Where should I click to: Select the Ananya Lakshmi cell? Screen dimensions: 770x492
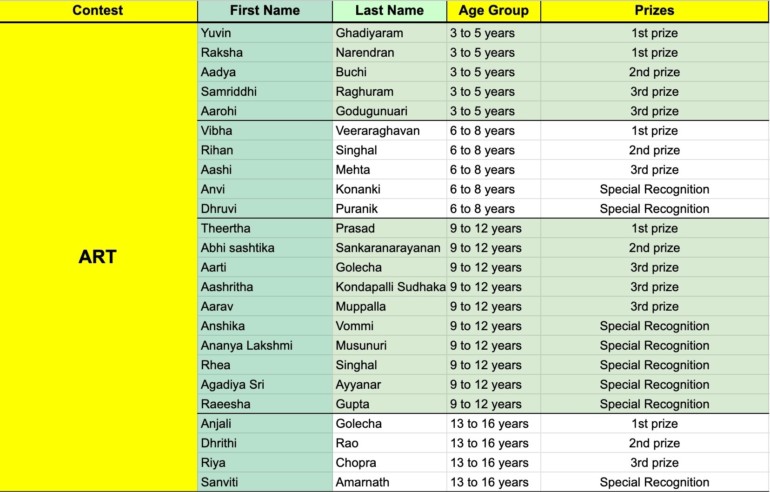[x=265, y=346]
